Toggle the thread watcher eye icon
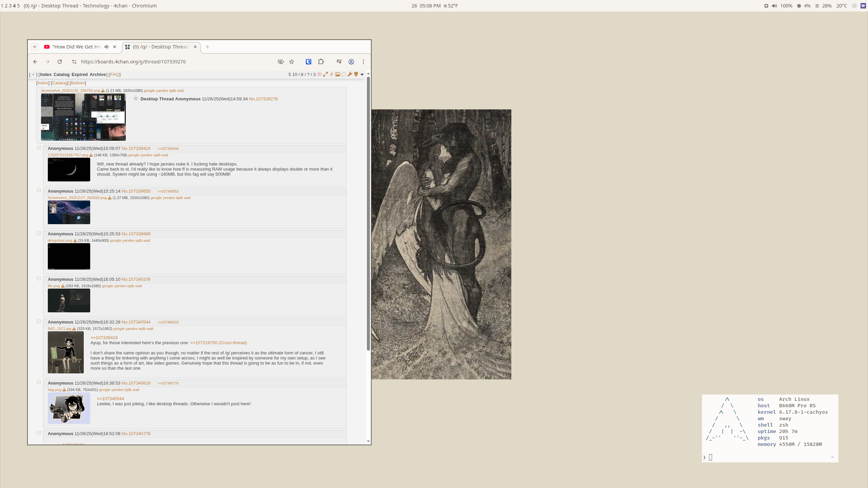 click(x=319, y=75)
